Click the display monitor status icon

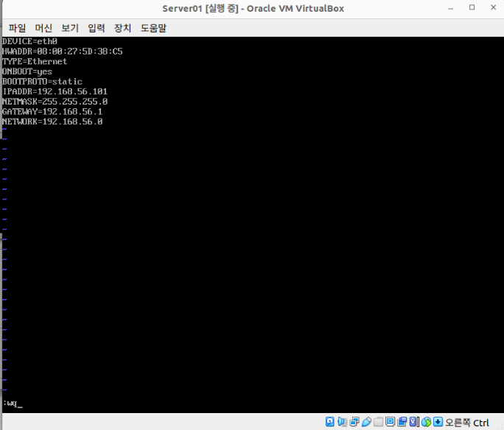tap(391, 422)
